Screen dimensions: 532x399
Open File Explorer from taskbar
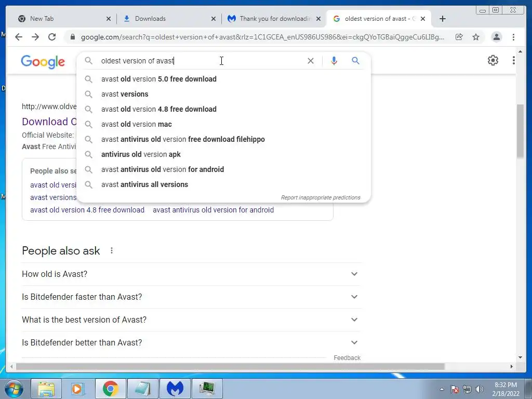(46, 389)
